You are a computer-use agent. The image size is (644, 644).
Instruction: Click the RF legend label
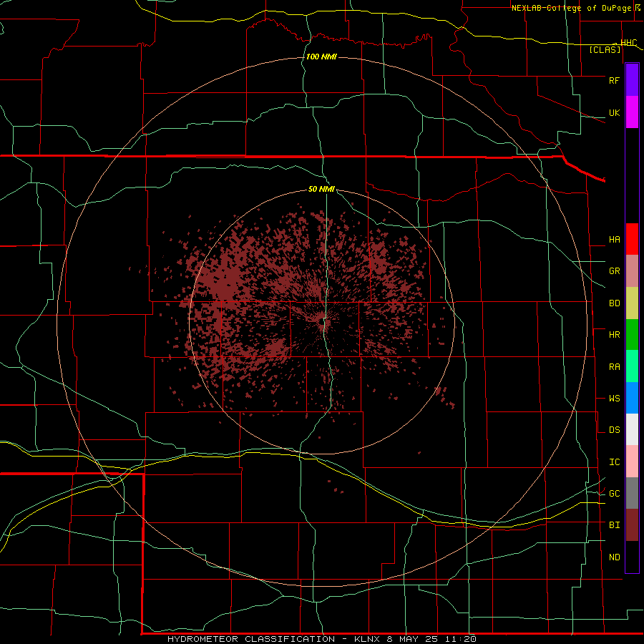(614, 80)
